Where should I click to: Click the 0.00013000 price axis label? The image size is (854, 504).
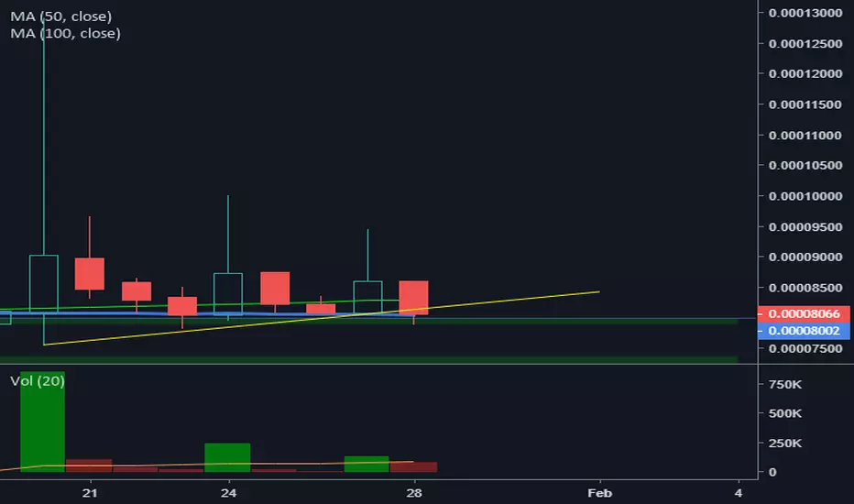[805, 13]
